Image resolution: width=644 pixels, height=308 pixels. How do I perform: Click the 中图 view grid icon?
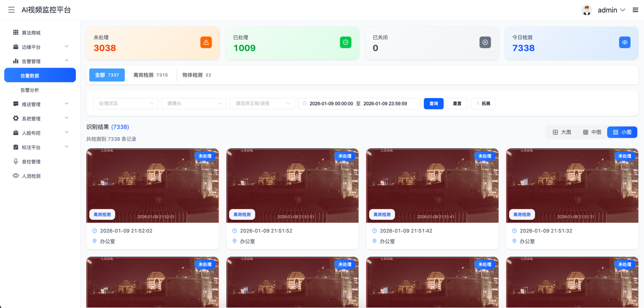point(586,132)
